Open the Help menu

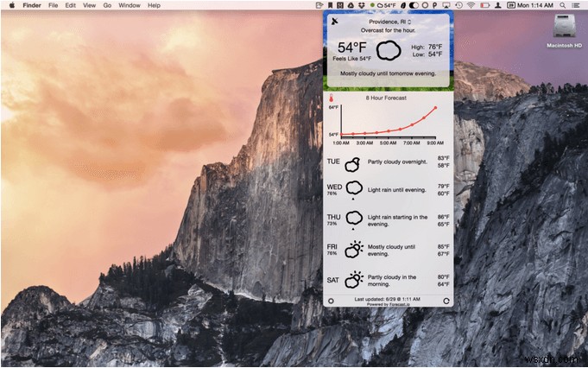(x=154, y=5)
